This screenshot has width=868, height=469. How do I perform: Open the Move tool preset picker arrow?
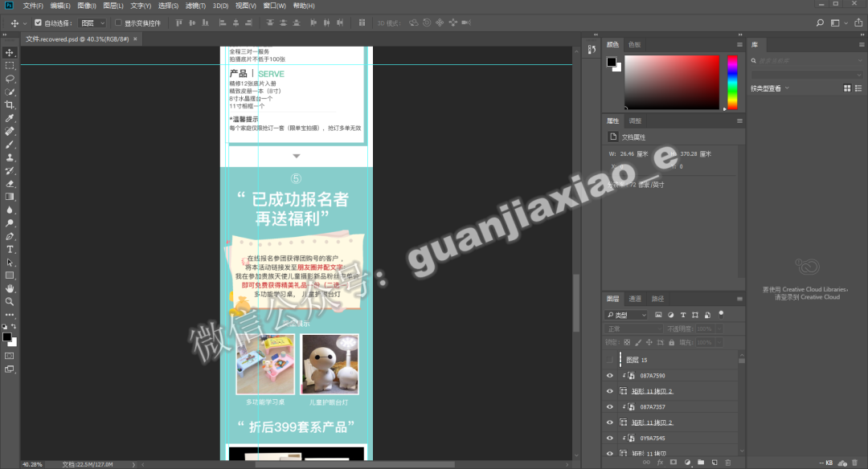24,23
